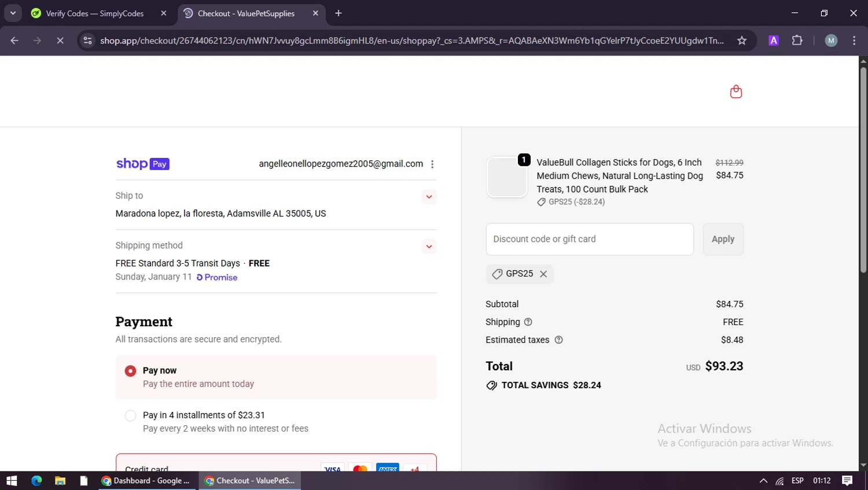Viewport: 868px width, 490px height.
Task: Show Estimated taxes help info icon
Action: pos(558,340)
